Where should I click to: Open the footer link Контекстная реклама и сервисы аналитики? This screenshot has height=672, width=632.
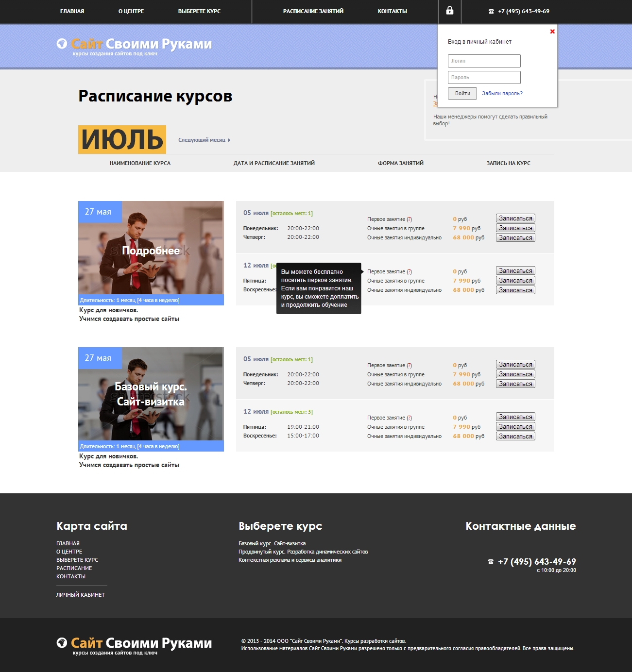pyautogui.click(x=290, y=560)
